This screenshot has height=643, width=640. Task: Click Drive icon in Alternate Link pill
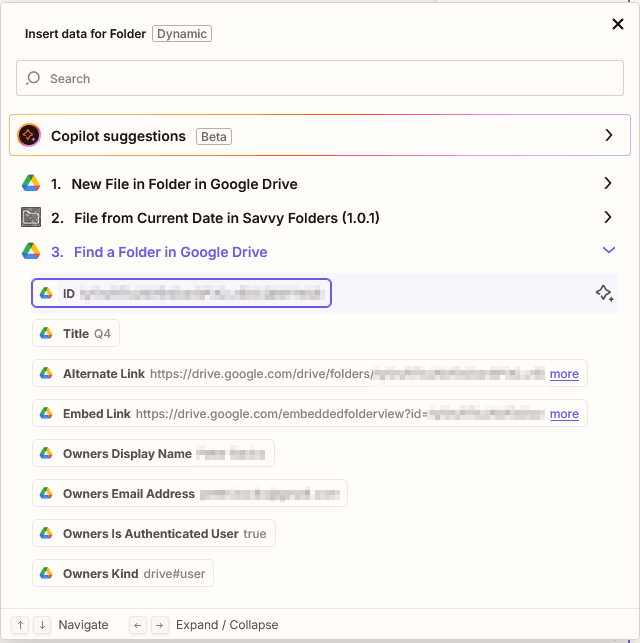pos(46,373)
